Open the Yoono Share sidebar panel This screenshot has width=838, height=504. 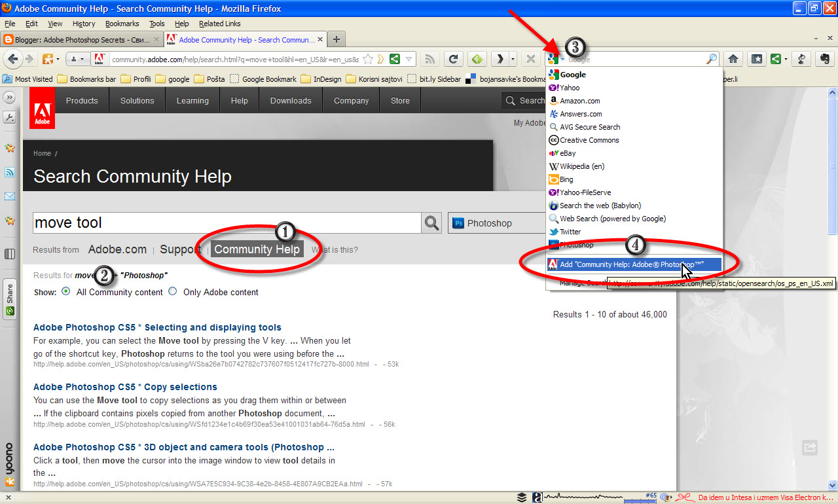pos(9,295)
